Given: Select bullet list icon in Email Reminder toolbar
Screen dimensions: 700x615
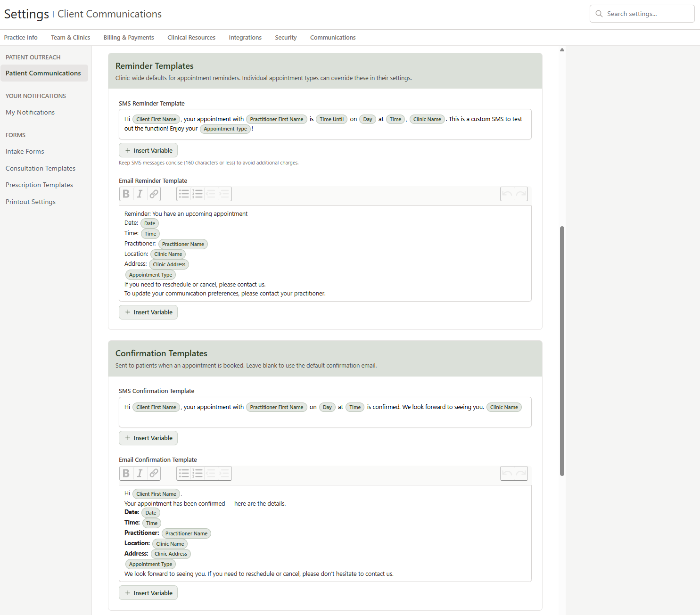Looking at the screenshot, I should (184, 194).
